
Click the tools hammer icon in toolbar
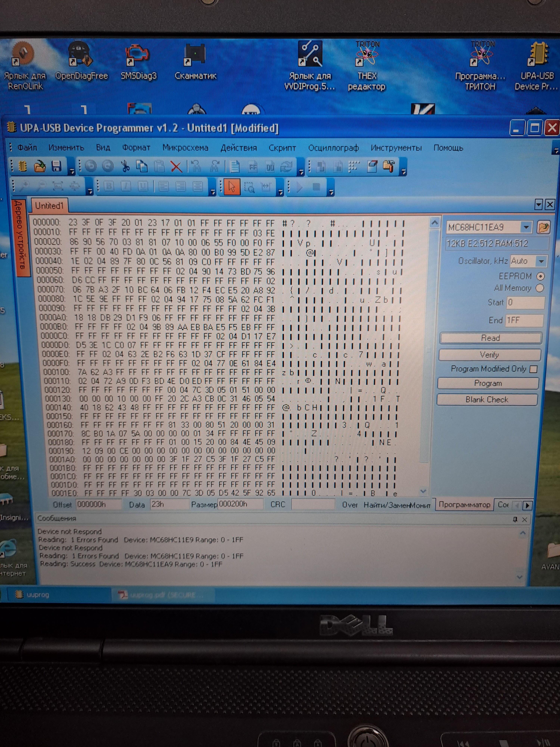(388, 166)
